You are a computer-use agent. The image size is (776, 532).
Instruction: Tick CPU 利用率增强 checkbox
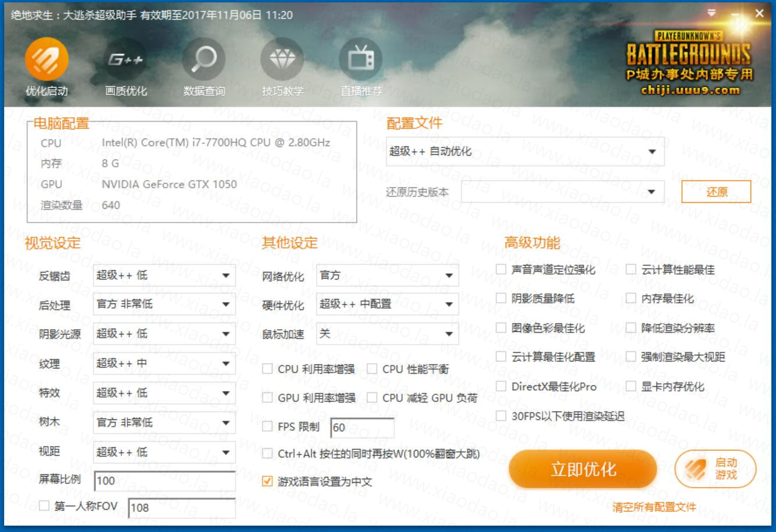(267, 369)
